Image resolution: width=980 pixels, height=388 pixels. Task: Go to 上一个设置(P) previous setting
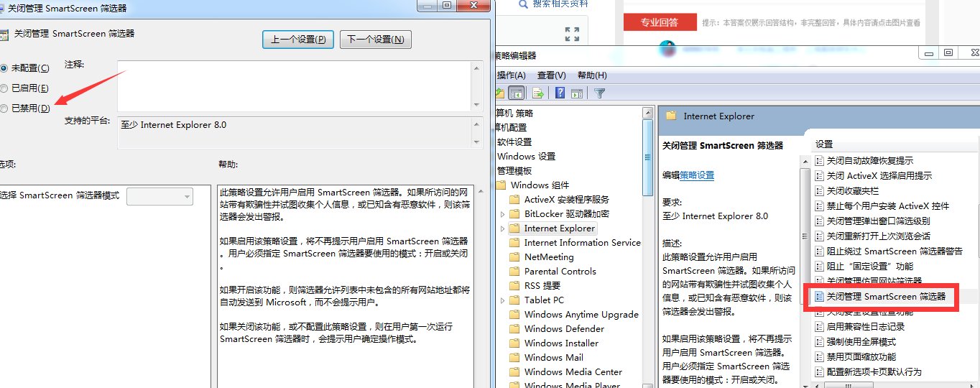298,40
